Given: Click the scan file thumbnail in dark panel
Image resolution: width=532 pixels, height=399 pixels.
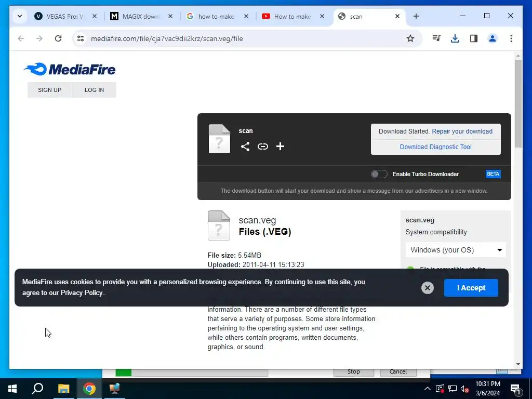Looking at the screenshot, I should click(219, 139).
